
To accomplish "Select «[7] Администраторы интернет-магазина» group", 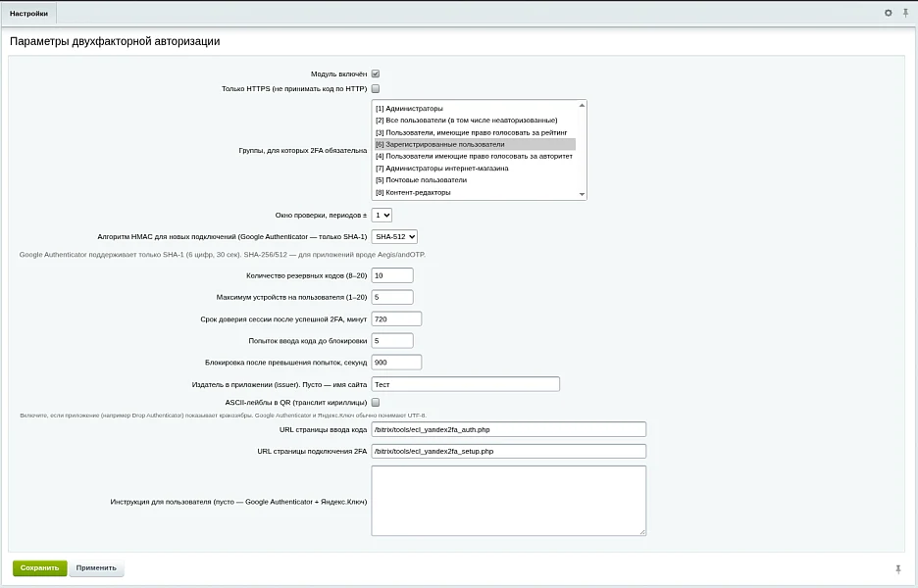I will tap(475, 169).
